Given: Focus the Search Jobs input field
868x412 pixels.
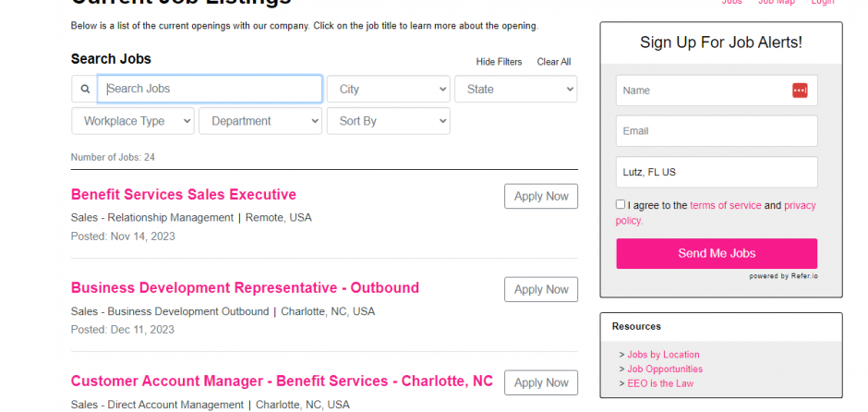Looking at the screenshot, I should (x=210, y=90).
